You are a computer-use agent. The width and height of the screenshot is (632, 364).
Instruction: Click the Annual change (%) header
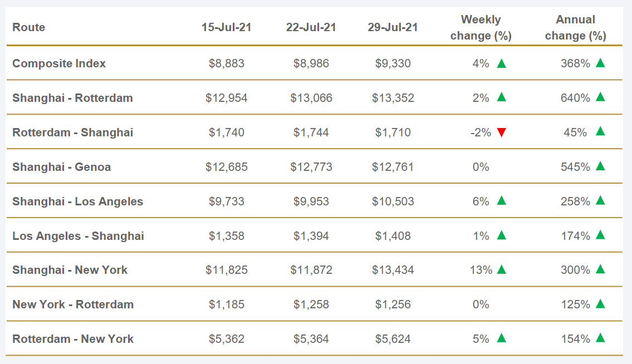click(575, 28)
